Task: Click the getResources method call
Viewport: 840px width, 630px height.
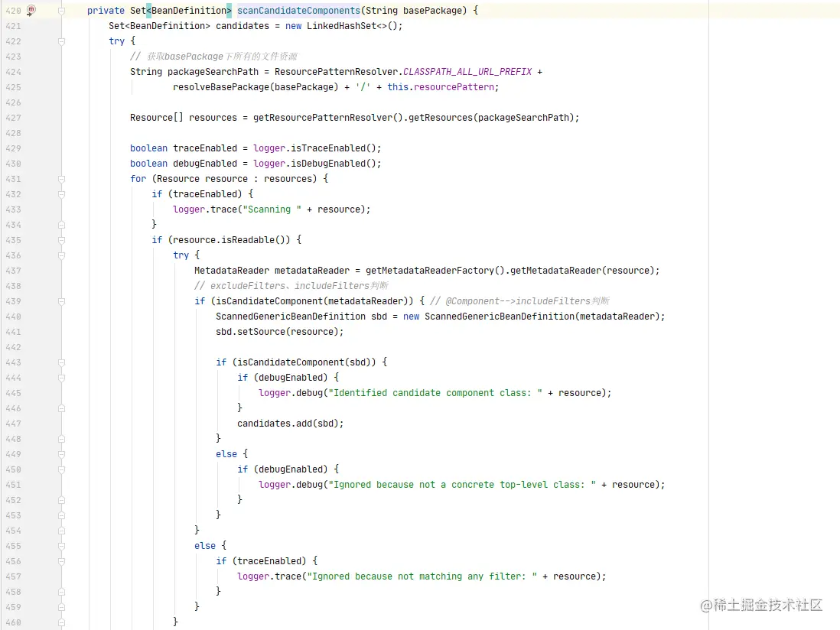Action: click(x=441, y=118)
